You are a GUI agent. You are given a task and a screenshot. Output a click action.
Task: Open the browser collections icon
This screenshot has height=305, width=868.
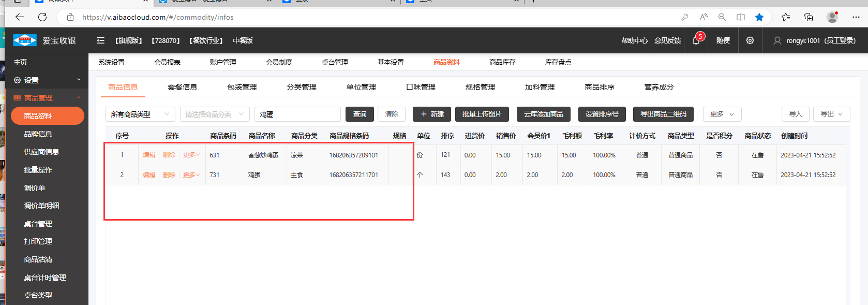[809, 17]
